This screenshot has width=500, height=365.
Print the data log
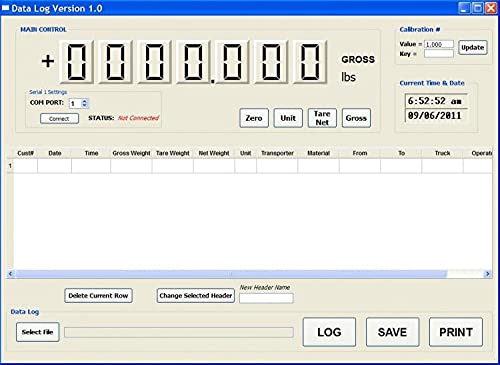tap(456, 332)
